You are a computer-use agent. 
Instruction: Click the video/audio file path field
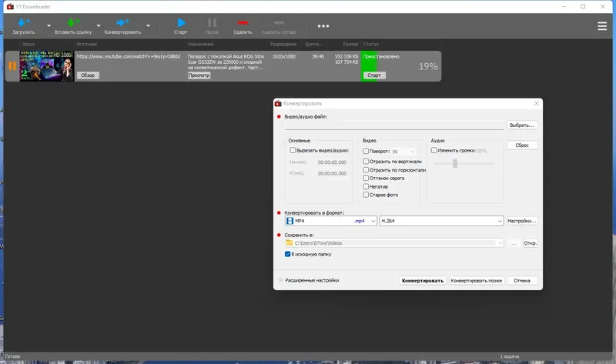point(394,125)
